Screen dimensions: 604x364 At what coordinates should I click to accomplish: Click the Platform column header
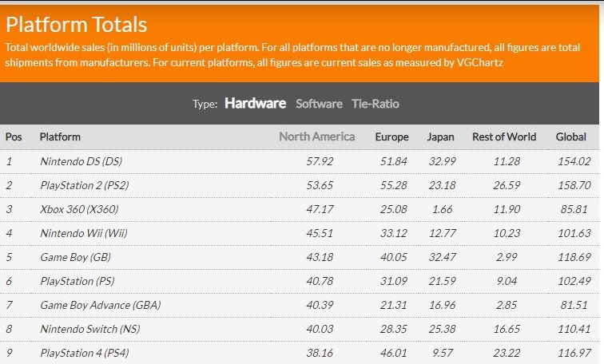point(60,137)
